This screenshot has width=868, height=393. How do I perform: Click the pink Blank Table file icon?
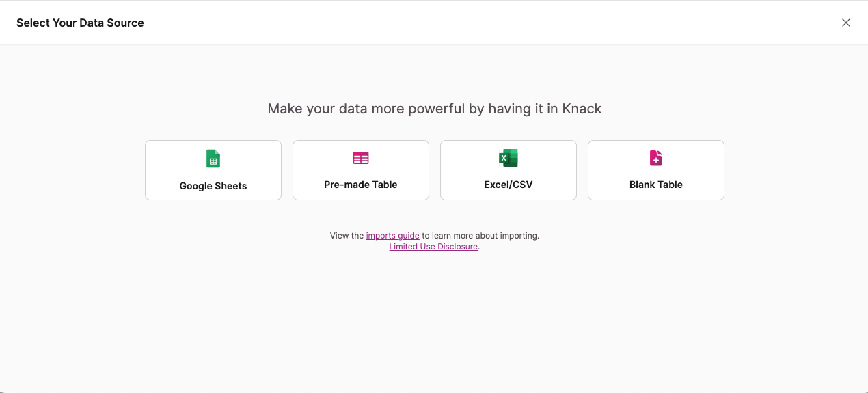point(656,158)
